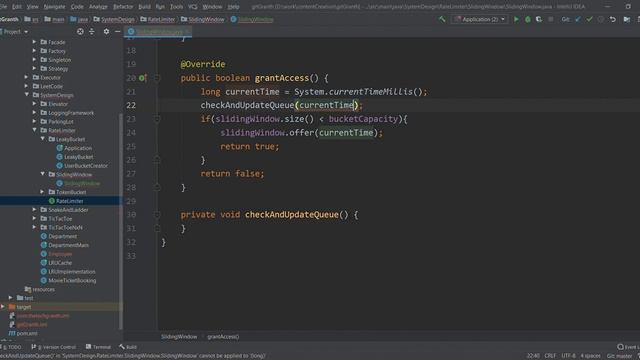This screenshot has height=360, width=640.
Task: Open the Project view dropdown
Action: point(16,31)
